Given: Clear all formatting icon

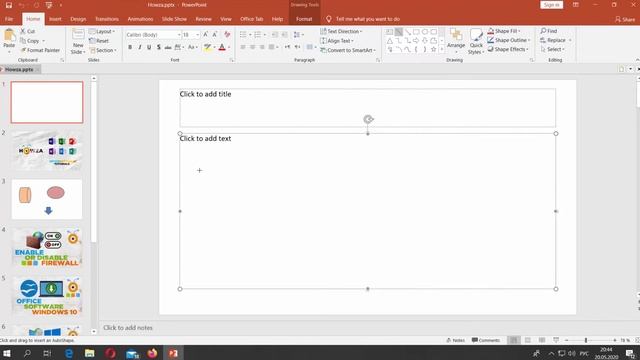Looking at the screenshot, I should click(227, 35).
